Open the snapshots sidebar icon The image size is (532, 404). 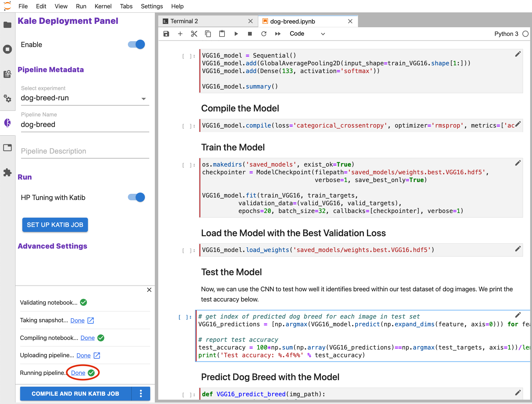pyautogui.click(x=7, y=74)
